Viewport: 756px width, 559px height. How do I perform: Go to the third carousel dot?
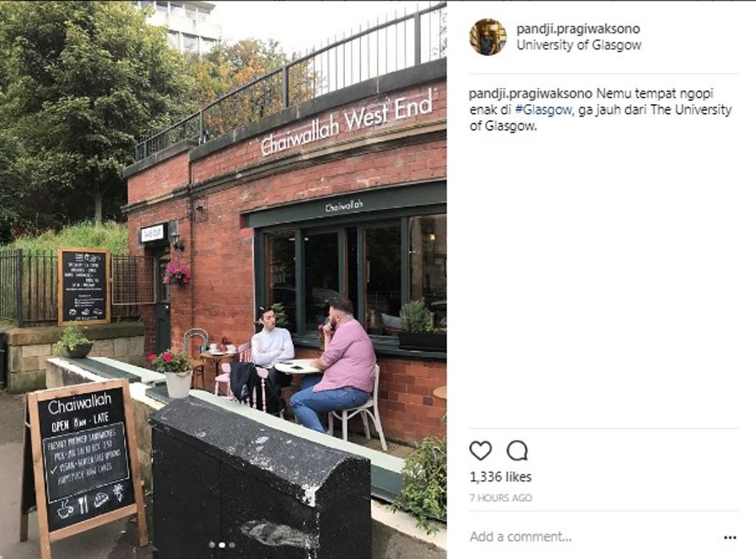tap(232, 545)
